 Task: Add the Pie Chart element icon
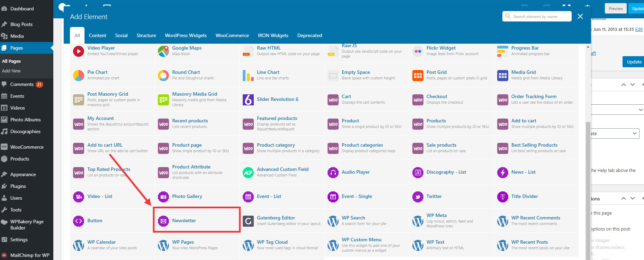79,76
